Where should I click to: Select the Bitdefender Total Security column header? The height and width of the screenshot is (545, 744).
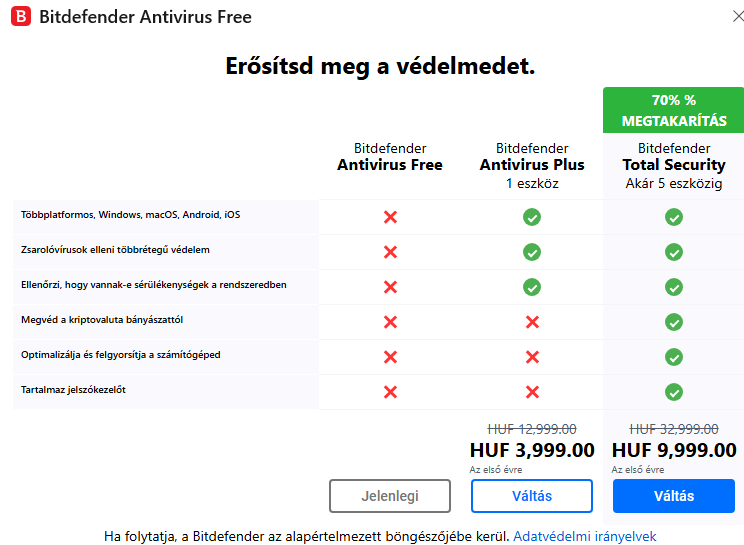[674, 164]
